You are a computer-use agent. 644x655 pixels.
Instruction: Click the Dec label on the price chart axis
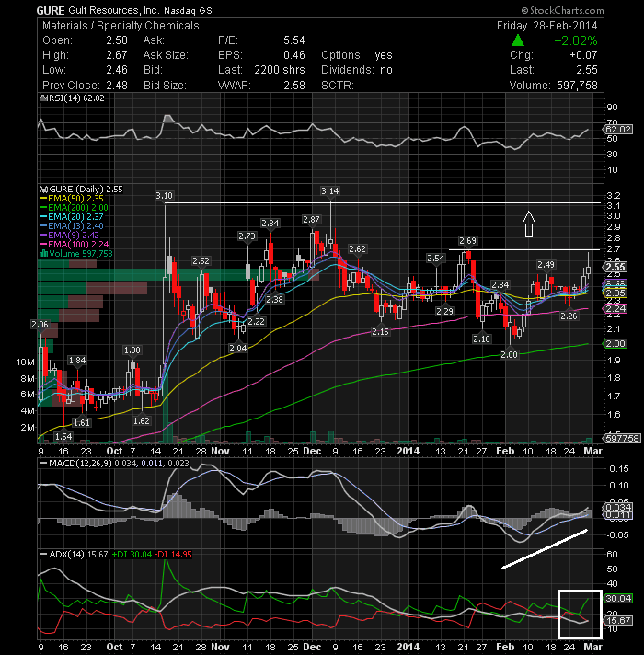(x=312, y=451)
